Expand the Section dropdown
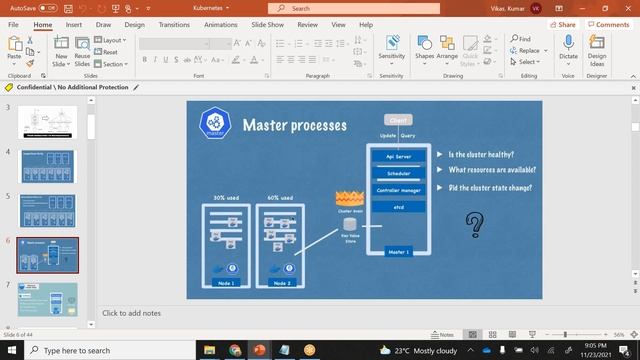 pos(111,64)
